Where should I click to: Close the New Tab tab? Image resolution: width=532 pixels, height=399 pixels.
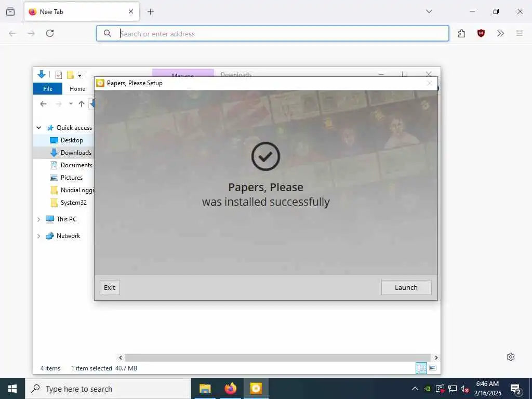(x=131, y=11)
